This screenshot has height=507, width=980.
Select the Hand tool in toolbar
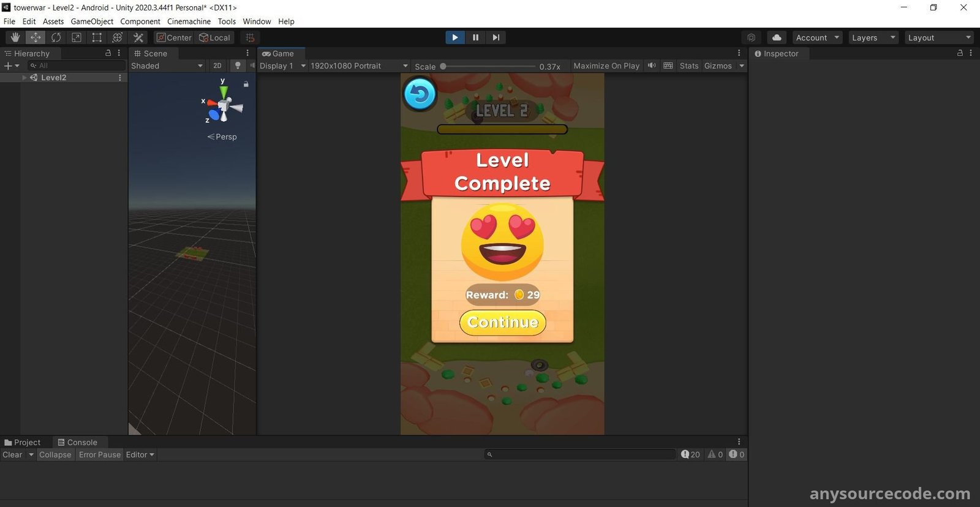[15, 37]
